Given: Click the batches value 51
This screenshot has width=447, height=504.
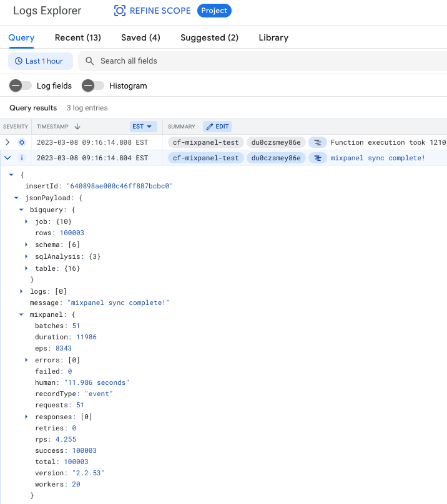Looking at the screenshot, I should click(x=76, y=326).
